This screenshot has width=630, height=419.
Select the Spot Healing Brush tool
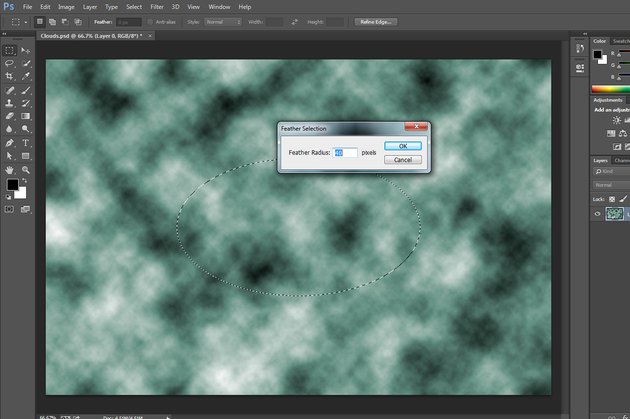[9, 90]
